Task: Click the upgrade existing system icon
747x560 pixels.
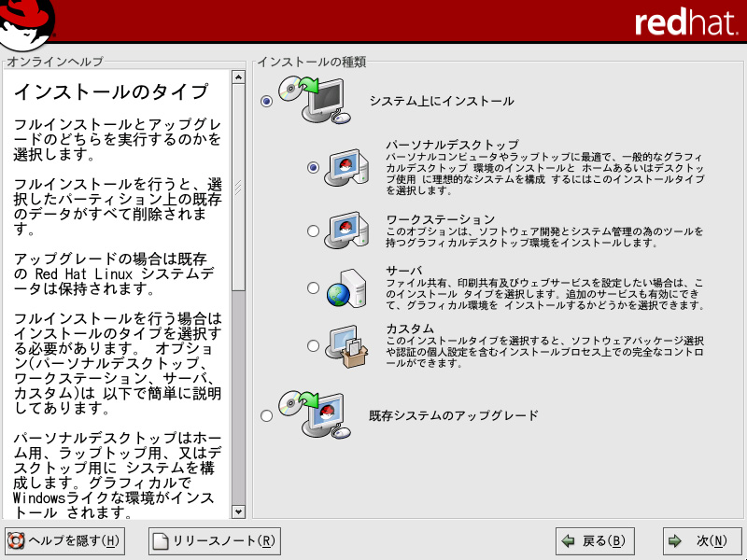Action: pyautogui.click(x=315, y=414)
